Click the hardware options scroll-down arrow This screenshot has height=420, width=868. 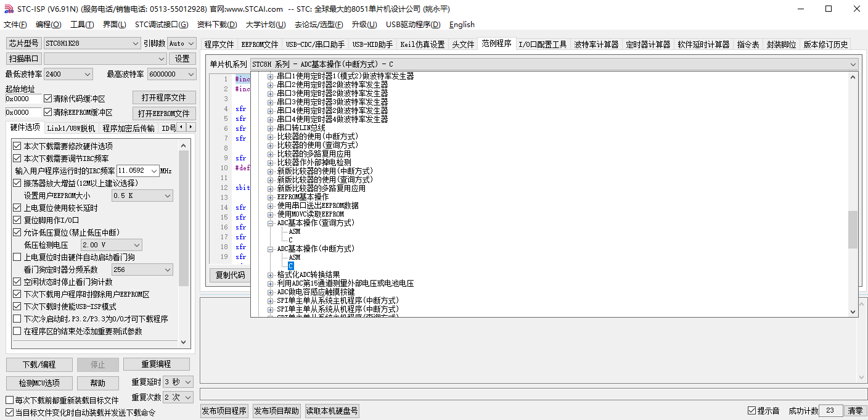pyautogui.click(x=184, y=341)
